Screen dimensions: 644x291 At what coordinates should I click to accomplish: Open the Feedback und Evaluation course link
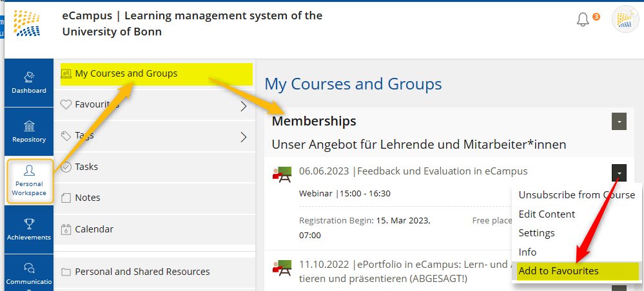pos(413,171)
